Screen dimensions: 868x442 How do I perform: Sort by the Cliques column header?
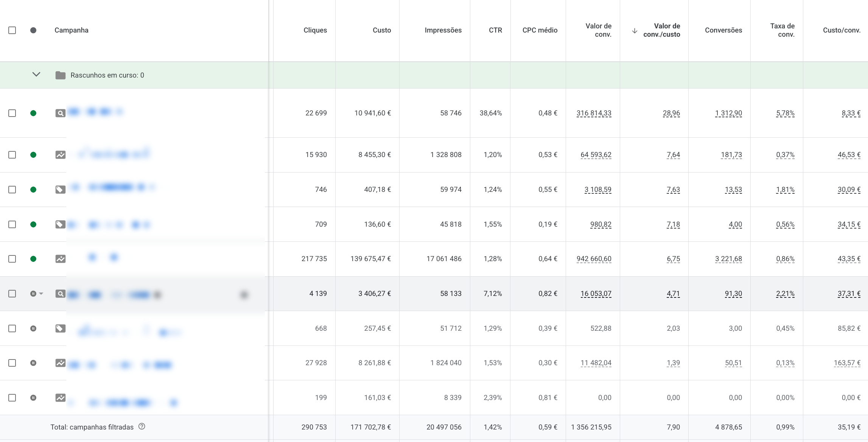(x=315, y=30)
